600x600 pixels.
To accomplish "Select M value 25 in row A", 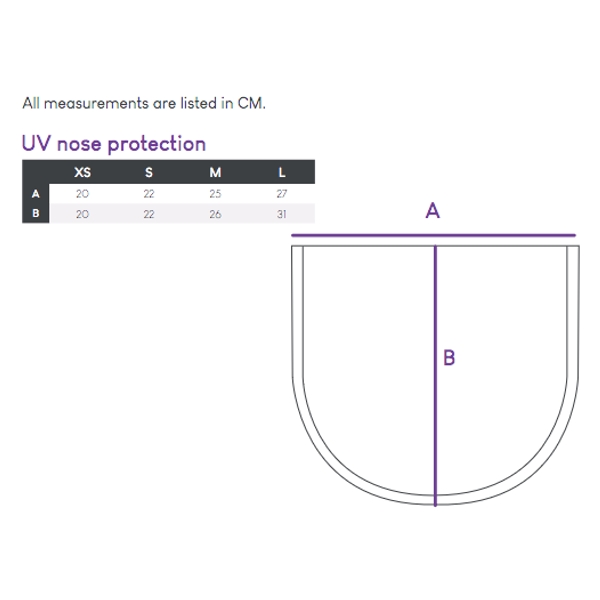I will pyautogui.click(x=215, y=194).
